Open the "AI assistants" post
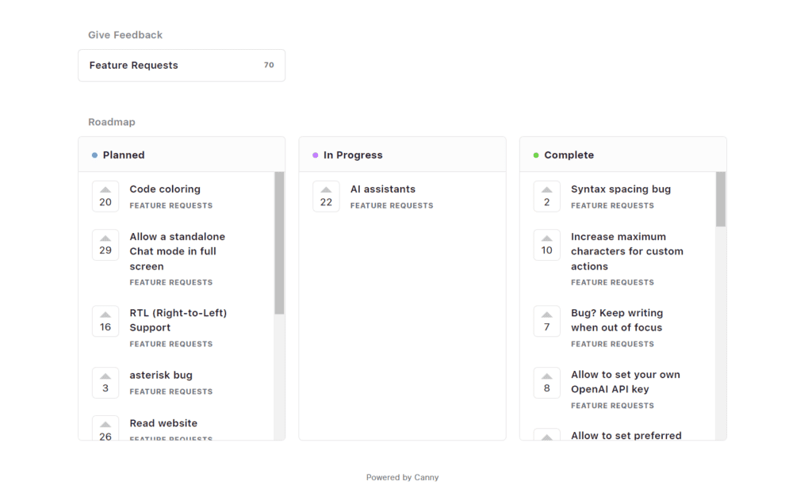The width and height of the screenshot is (812, 504). [x=383, y=189]
